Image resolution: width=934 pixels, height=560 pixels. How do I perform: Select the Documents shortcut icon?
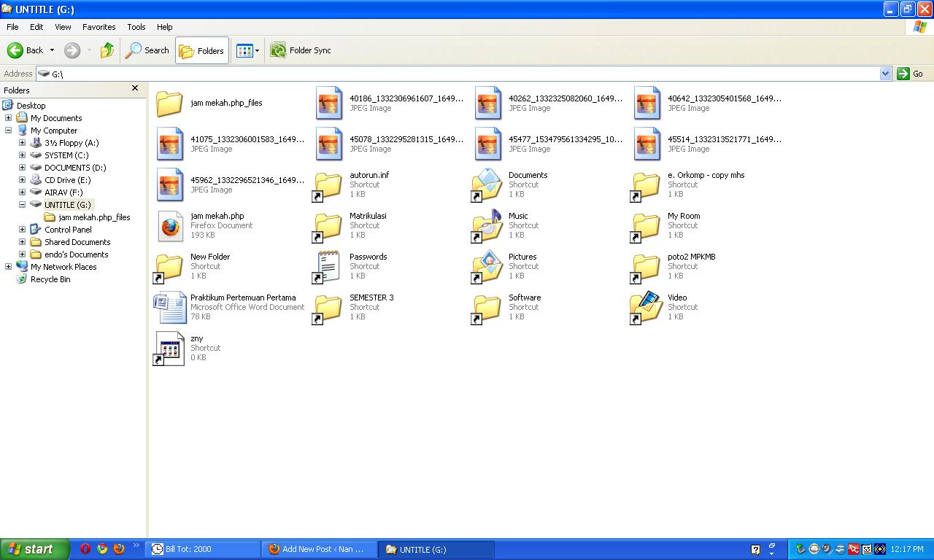click(x=487, y=184)
